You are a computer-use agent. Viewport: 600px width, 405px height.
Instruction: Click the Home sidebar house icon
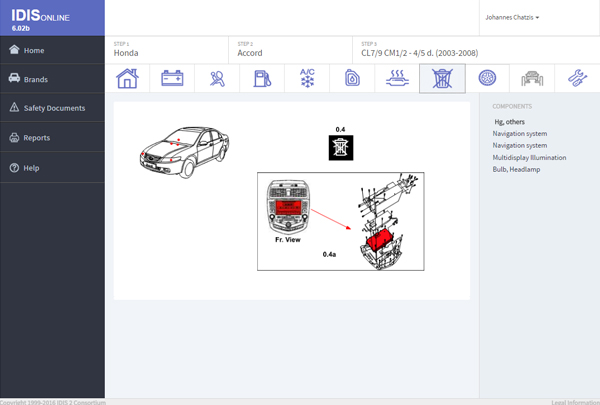[x=14, y=50]
